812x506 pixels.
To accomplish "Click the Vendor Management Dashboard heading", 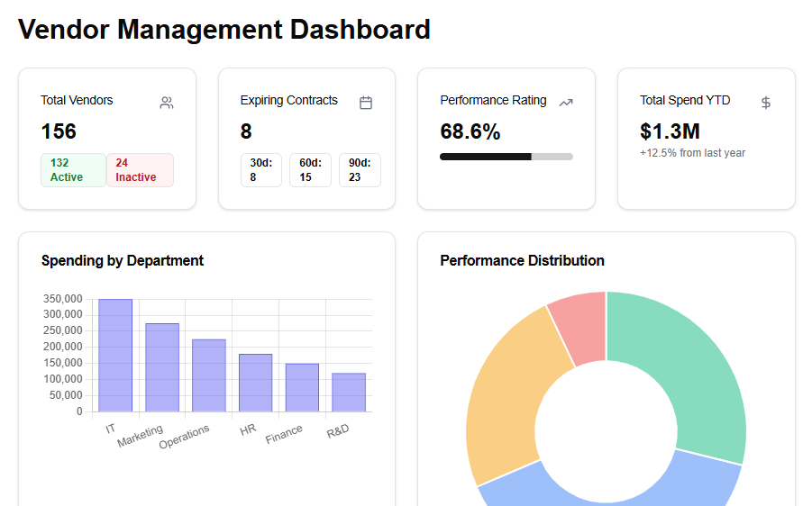I will coord(224,30).
